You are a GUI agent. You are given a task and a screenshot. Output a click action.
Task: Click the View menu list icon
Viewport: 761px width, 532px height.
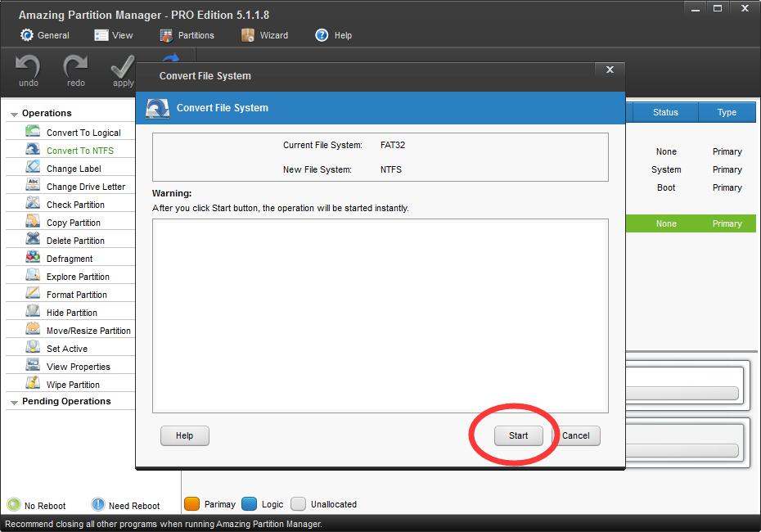[x=101, y=35]
